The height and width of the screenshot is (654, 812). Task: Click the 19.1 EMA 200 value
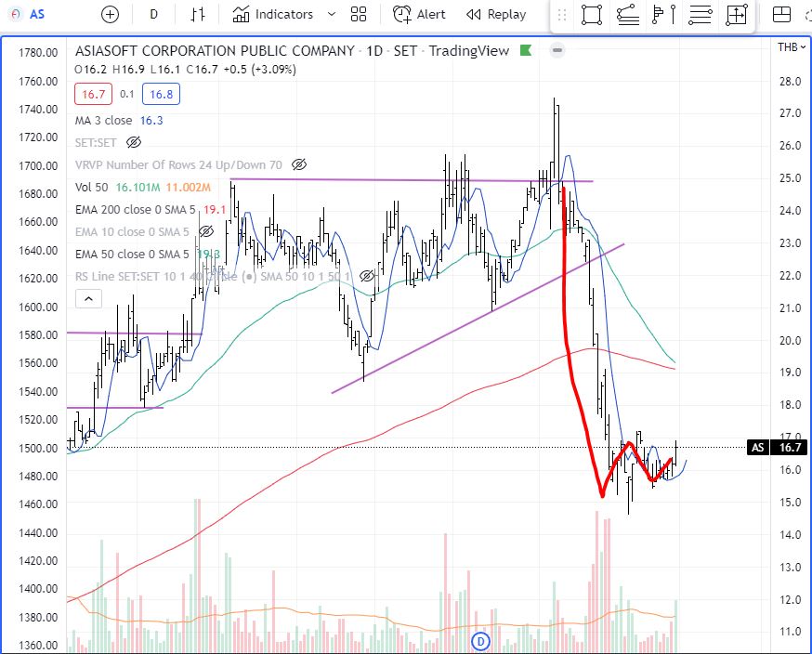(215, 209)
